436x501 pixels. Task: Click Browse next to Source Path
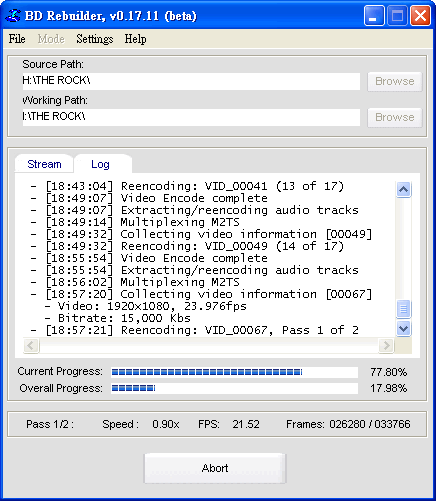click(x=395, y=81)
